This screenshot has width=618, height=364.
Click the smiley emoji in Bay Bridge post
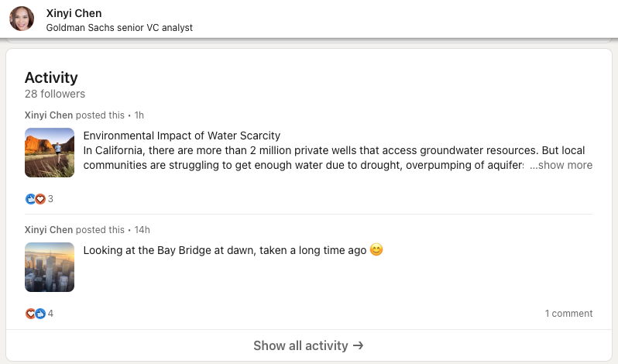click(376, 250)
